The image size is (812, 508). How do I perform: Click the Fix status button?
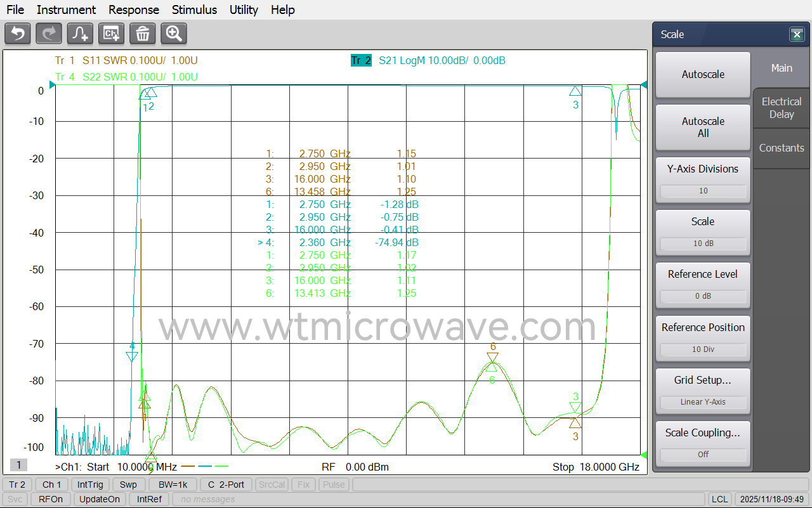303,485
